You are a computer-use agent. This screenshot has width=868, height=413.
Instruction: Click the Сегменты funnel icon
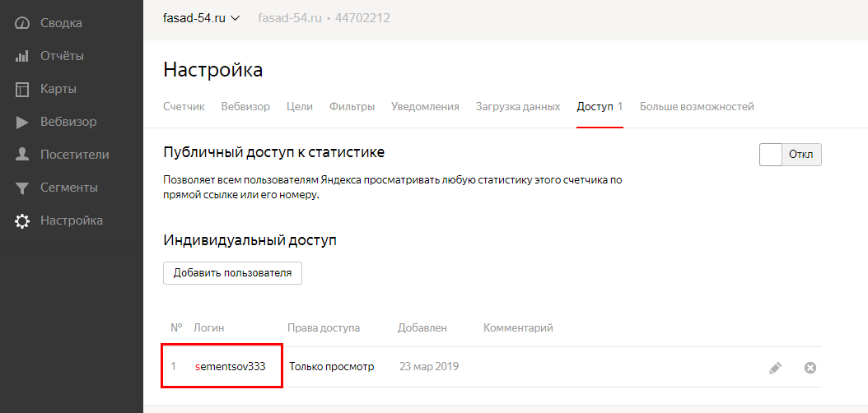[21, 188]
